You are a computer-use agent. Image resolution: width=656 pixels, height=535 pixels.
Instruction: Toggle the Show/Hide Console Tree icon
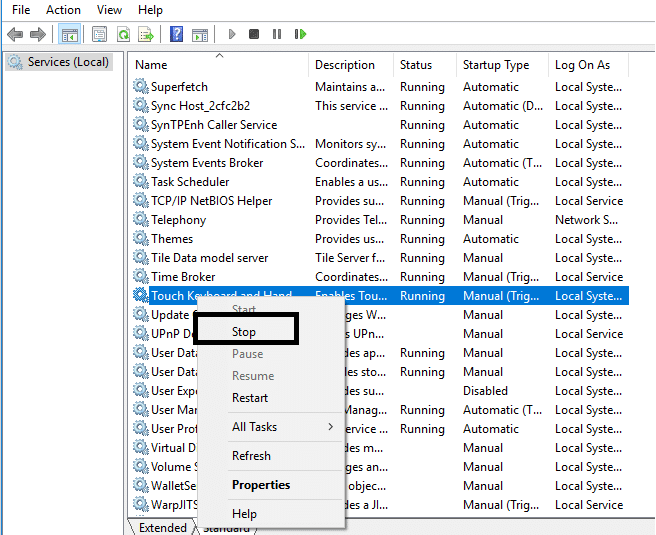(x=70, y=34)
